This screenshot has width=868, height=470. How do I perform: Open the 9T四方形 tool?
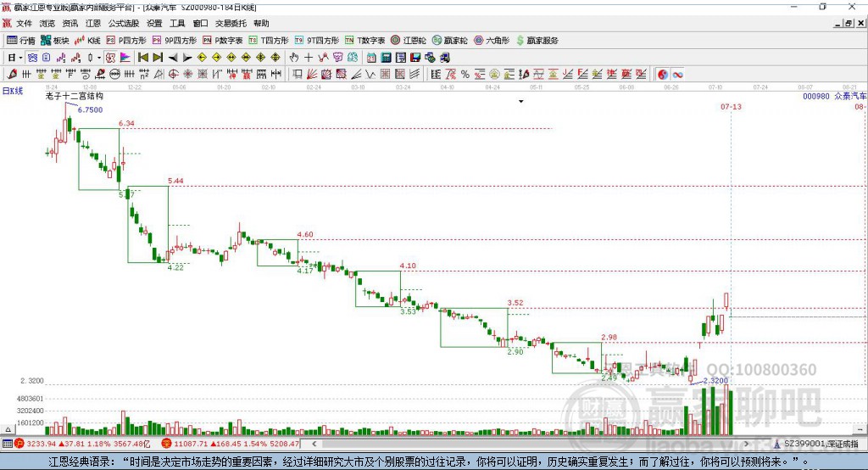[317, 41]
